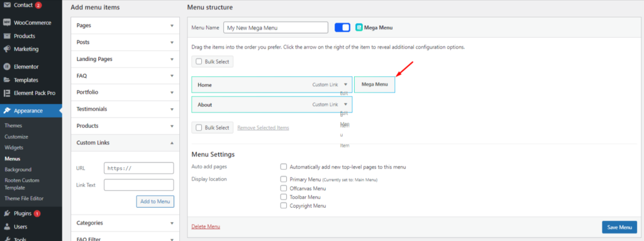This screenshot has width=644, height=241.
Task: Click the Delete Menu link
Action: coord(206,227)
